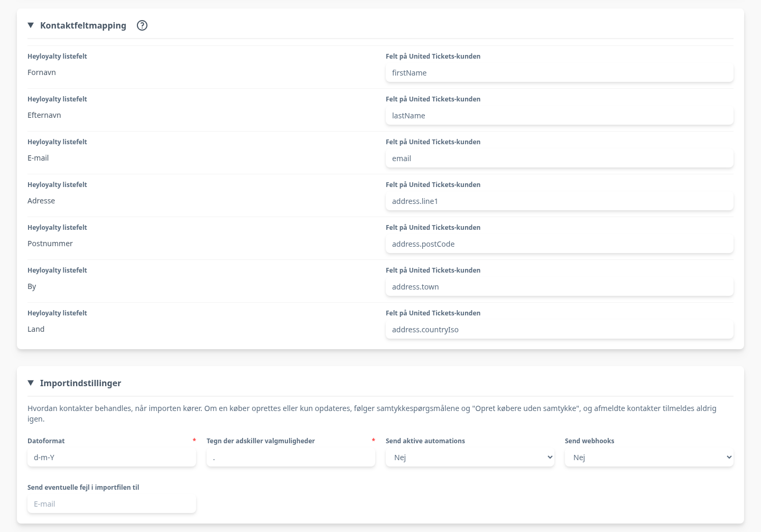
Task: Select the Fornavn list field text
Action: point(42,72)
